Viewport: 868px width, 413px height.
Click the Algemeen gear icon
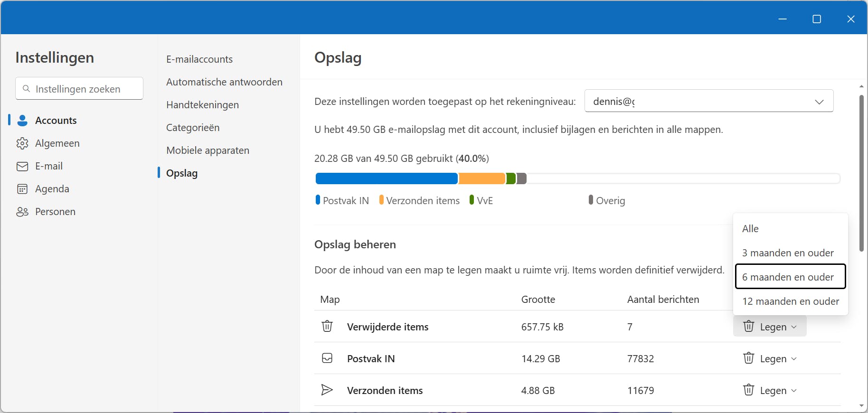22,143
